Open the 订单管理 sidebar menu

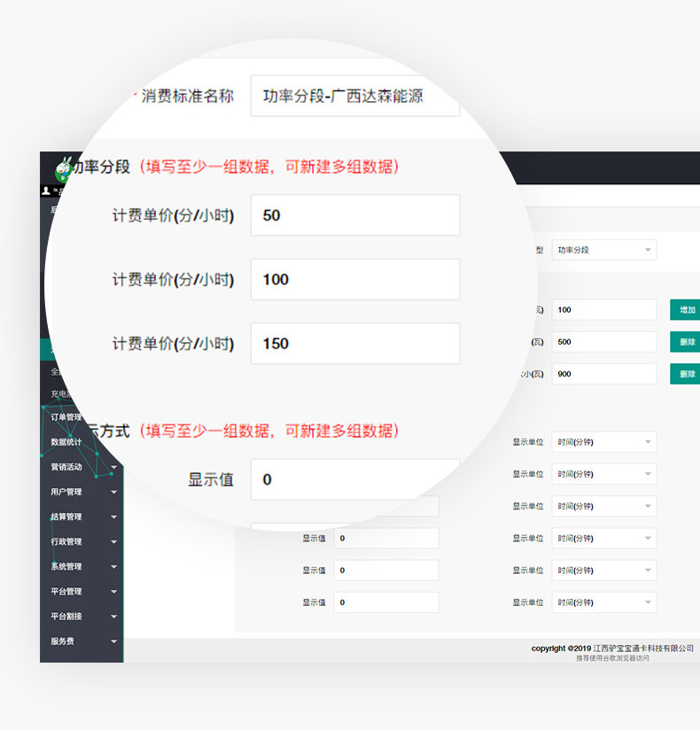[66, 417]
